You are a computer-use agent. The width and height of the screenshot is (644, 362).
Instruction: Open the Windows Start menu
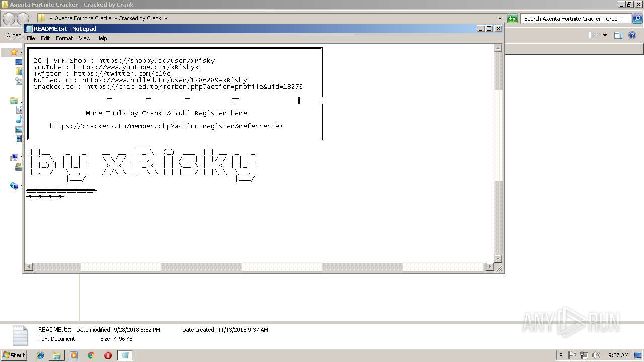pyautogui.click(x=14, y=355)
